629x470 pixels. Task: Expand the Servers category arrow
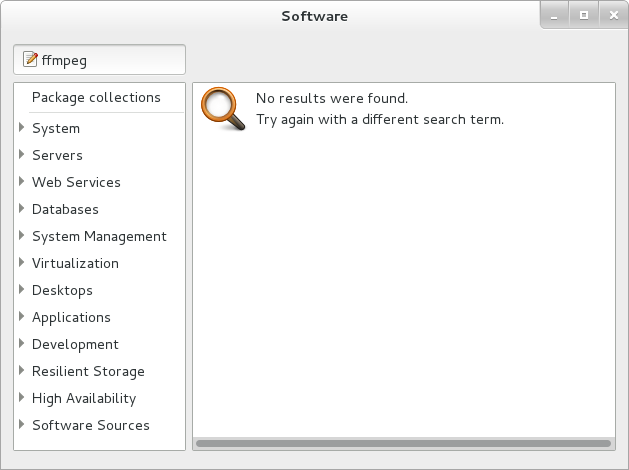tap(22, 155)
